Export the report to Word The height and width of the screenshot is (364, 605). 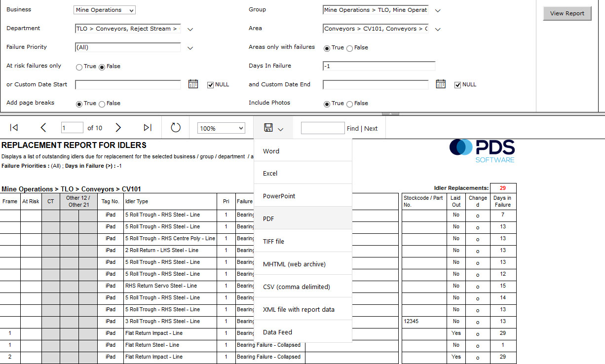tap(303, 151)
